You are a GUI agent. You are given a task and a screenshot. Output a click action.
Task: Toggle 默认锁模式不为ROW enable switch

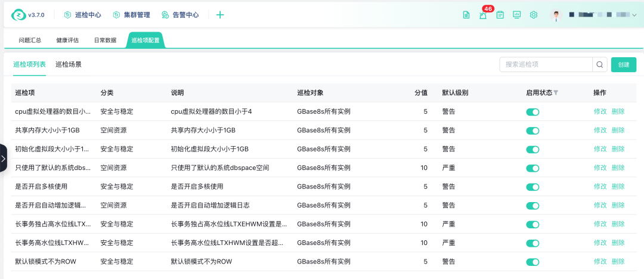532,262
